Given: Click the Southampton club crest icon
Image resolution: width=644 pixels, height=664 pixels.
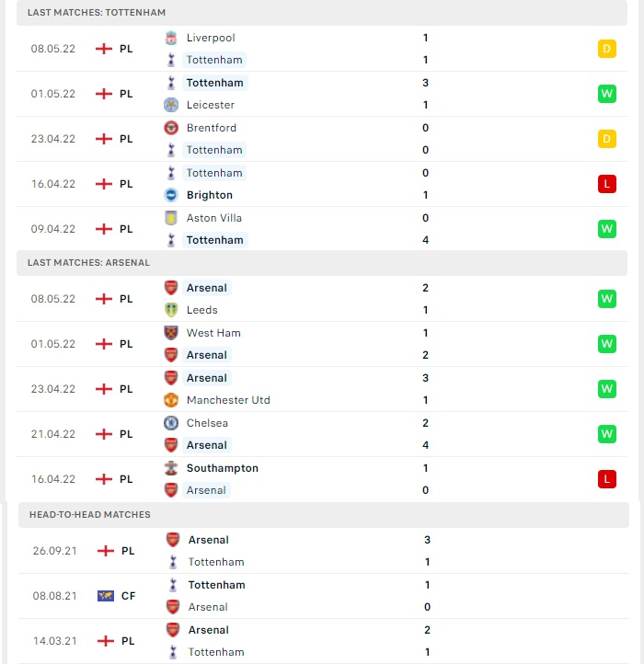Looking at the screenshot, I should [171, 468].
